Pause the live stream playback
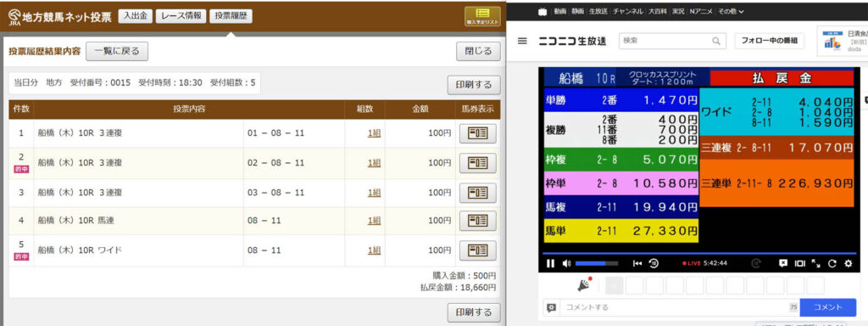868x326 pixels. (x=549, y=263)
